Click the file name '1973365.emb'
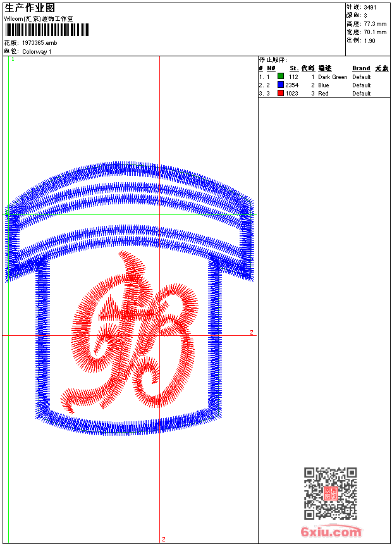 pyautogui.click(x=40, y=43)
